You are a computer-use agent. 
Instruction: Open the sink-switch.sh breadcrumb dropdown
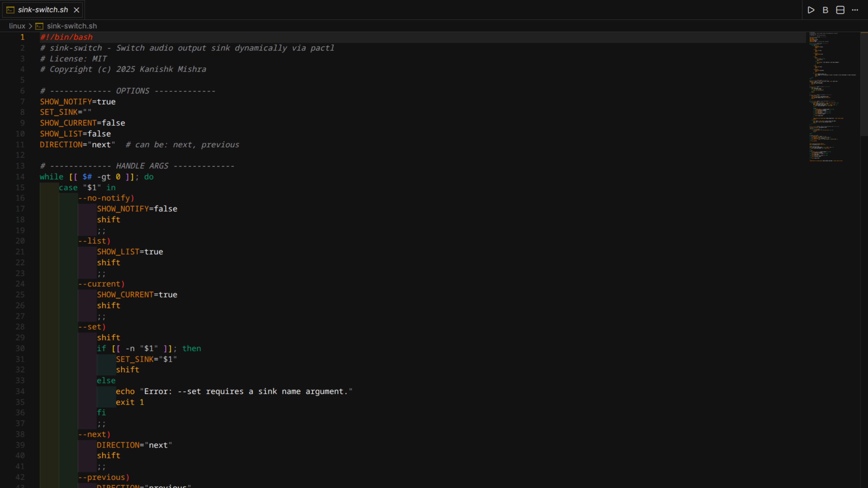tap(72, 26)
